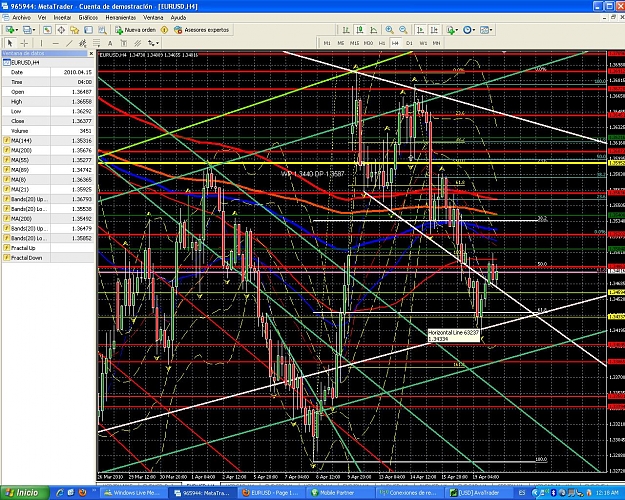
Task: Toggle the Navigator window
Action: pos(75,30)
